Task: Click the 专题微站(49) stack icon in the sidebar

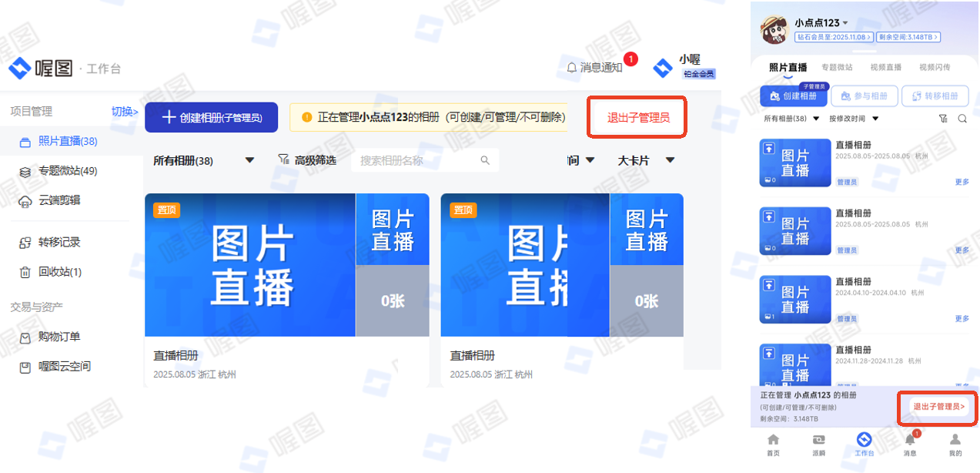Action: click(25, 171)
